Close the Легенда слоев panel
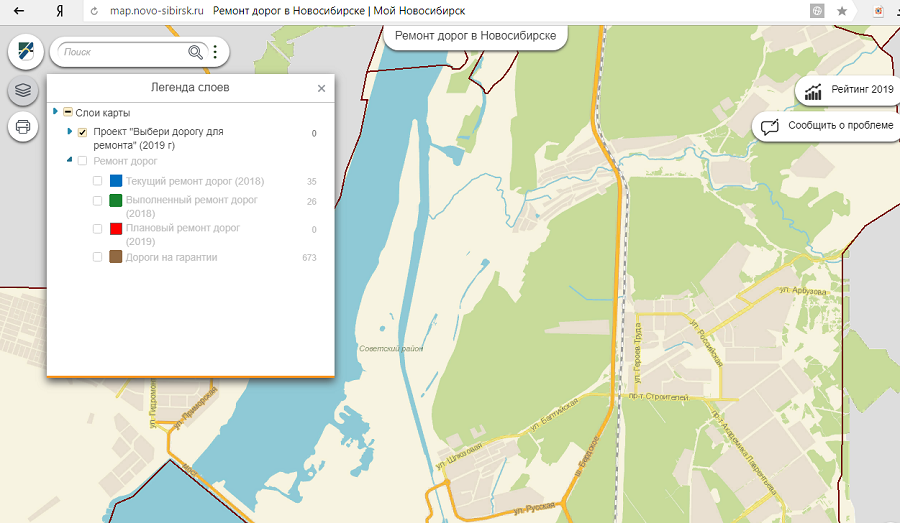Screen dimensions: 900x523 [321, 88]
